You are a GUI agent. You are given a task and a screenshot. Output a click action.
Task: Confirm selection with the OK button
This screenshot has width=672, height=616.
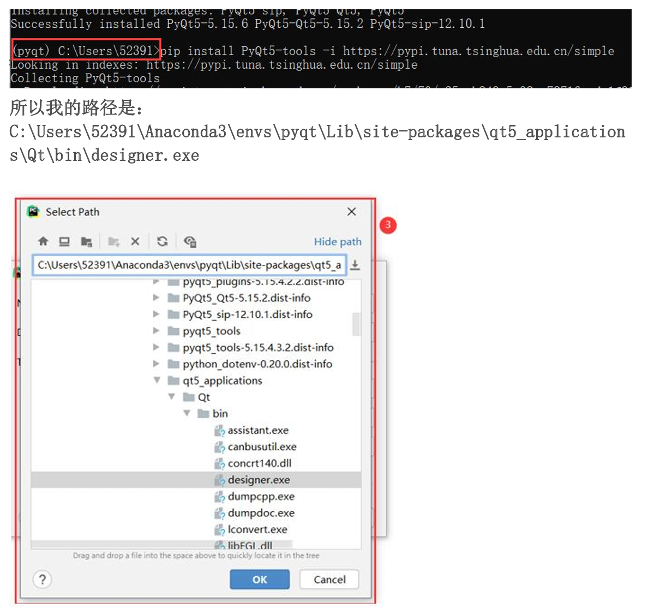(260, 579)
